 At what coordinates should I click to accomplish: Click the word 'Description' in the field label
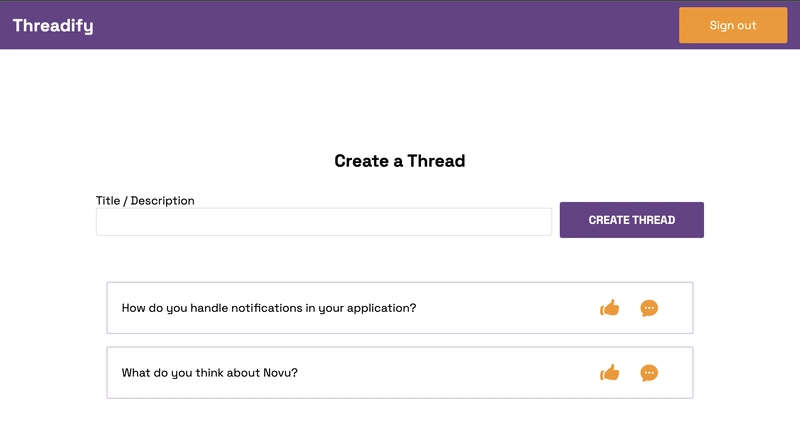pos(162,201)
